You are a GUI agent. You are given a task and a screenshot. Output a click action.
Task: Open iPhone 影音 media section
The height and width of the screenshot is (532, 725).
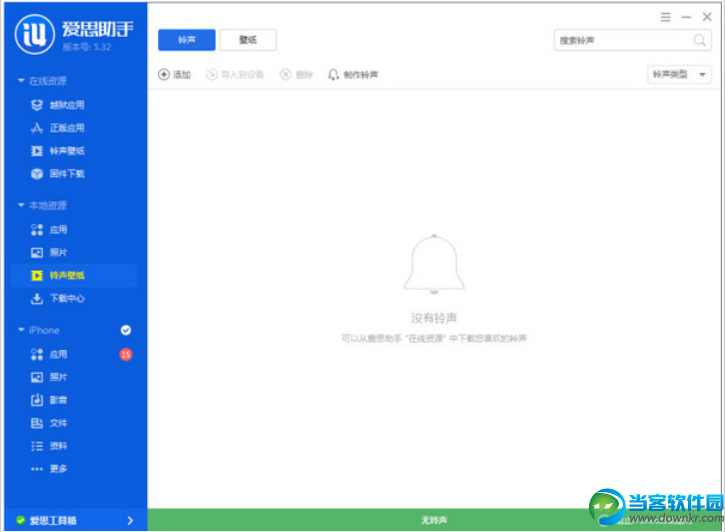(x=49, y=400)
